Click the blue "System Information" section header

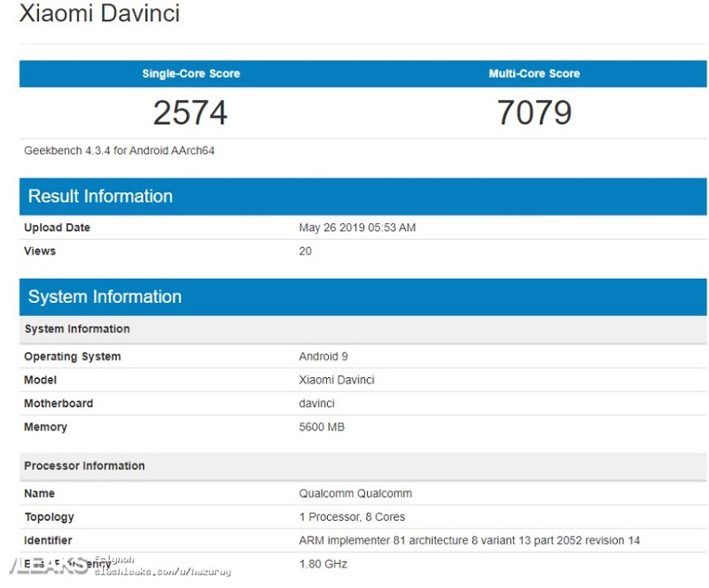click(x=363, y=297)
